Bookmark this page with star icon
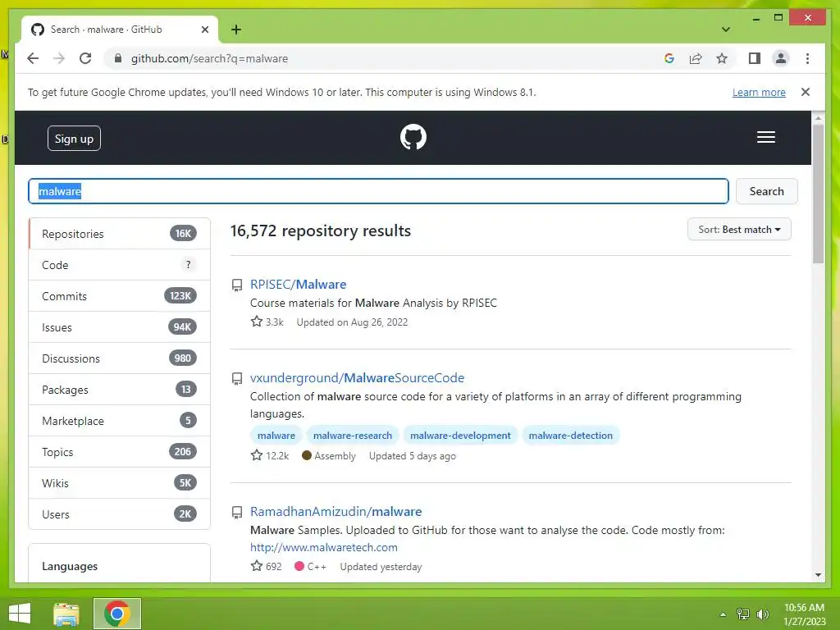 722,58
